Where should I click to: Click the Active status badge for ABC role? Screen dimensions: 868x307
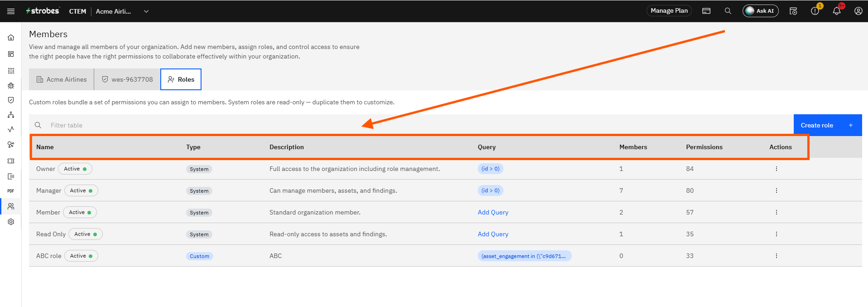click(81, 256)
